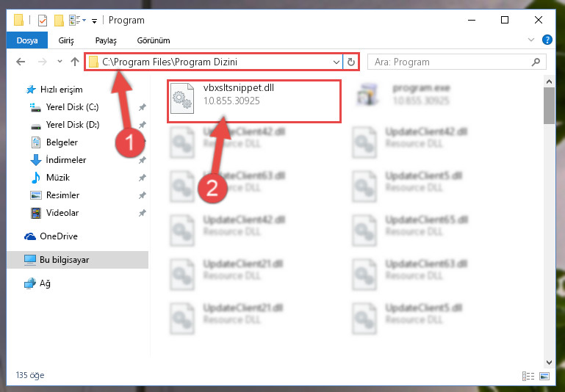Expand the ribbon with the chevron
Screen dimensions: 565x392
click(530, 40)
